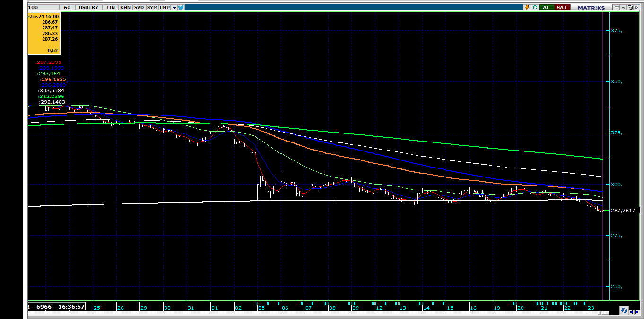This screenshot has width=644, height=319.
Task: Click the date label 14 on time axis
Action: (426, 308)
